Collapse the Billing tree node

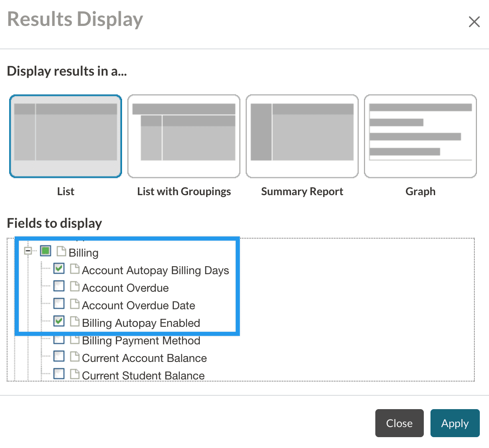28,251
